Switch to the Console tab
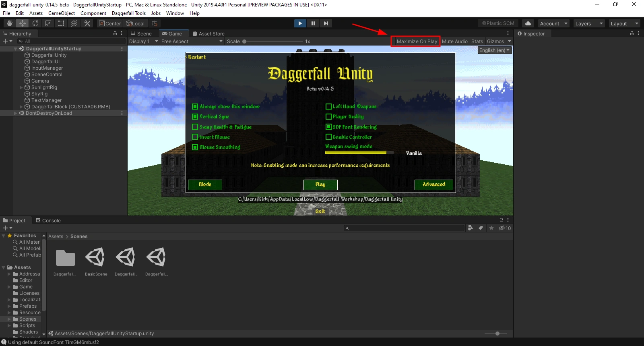644x346 pixels. click(x=48, y=220)
